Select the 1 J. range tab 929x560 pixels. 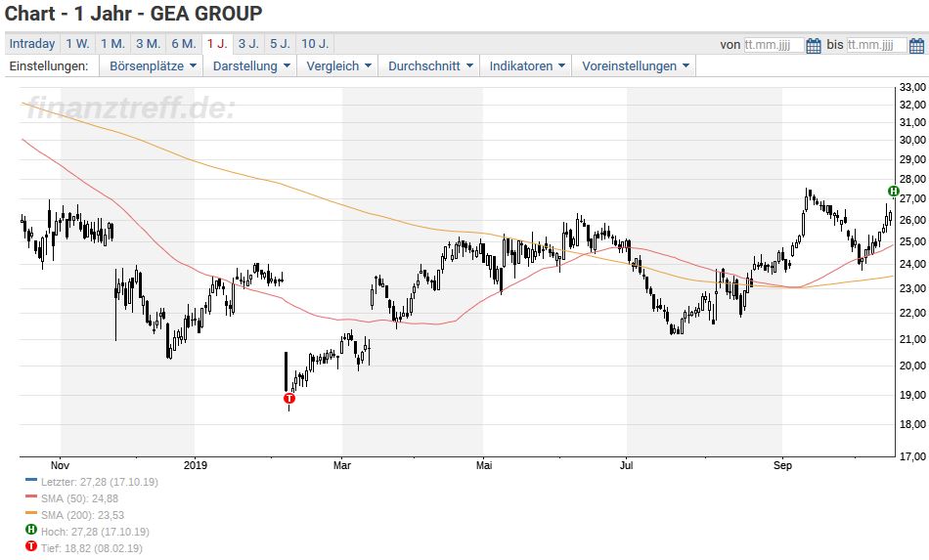point(217,44)
